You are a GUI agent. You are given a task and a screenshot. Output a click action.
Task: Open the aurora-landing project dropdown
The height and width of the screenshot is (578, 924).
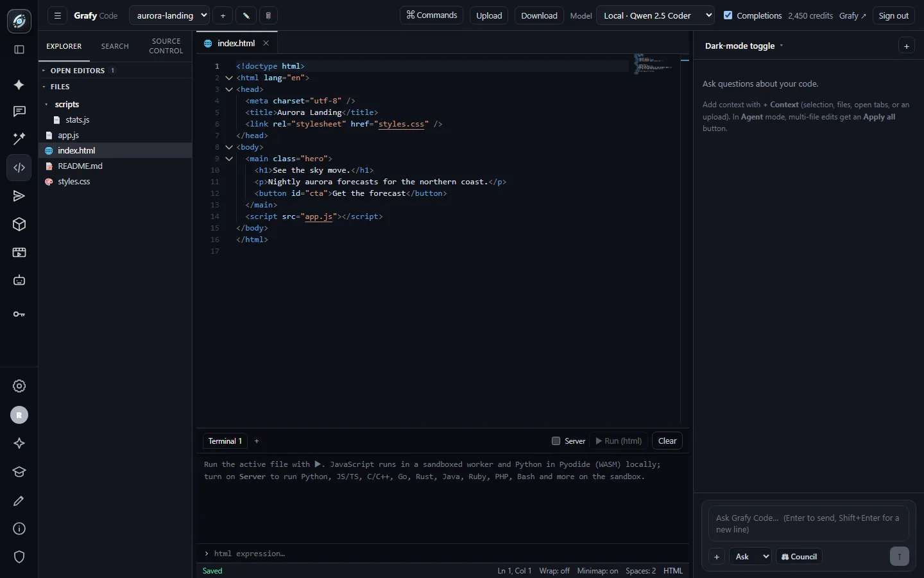(169, 15)
